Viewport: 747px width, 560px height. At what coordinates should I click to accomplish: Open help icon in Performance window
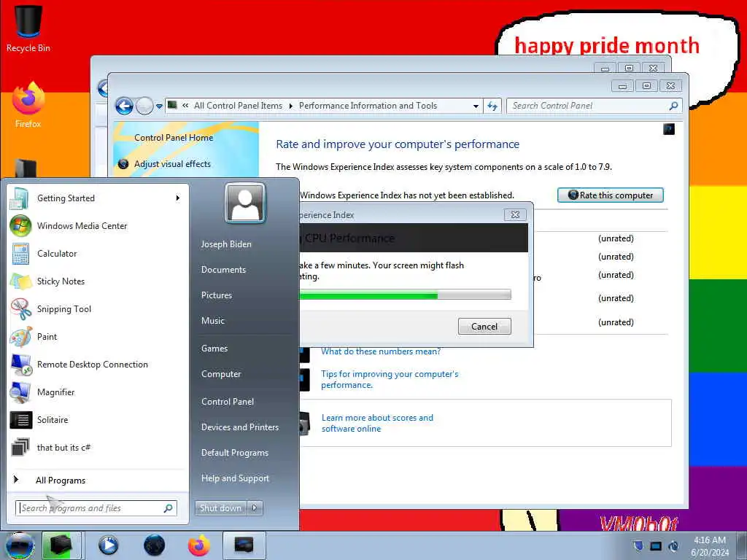tap(669, 128)
